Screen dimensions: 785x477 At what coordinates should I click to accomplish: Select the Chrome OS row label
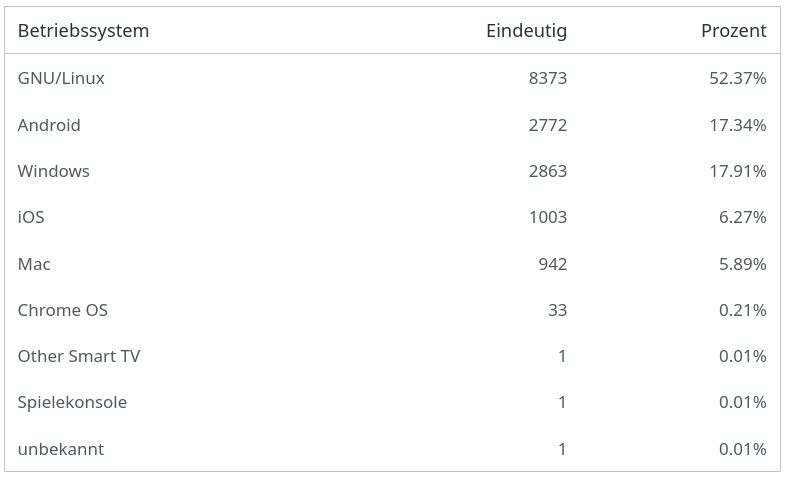[x=63, y=310]
